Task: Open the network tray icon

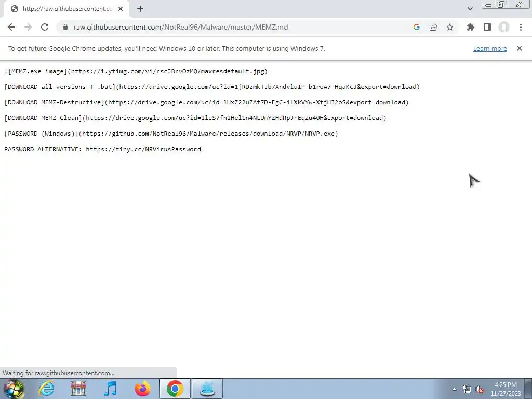Action: (x=467, y=390)
